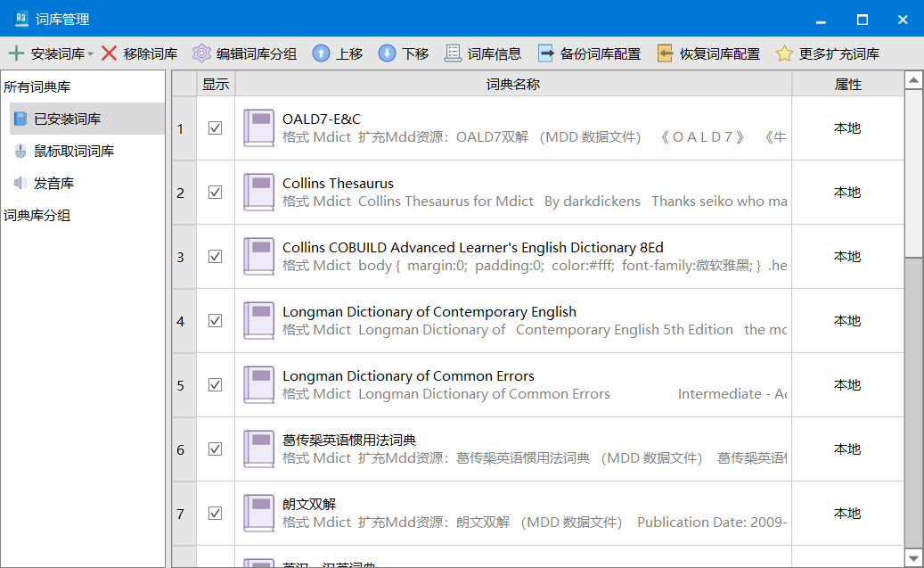
Task: Click 词典名称 column header
Action: [512, 85]
